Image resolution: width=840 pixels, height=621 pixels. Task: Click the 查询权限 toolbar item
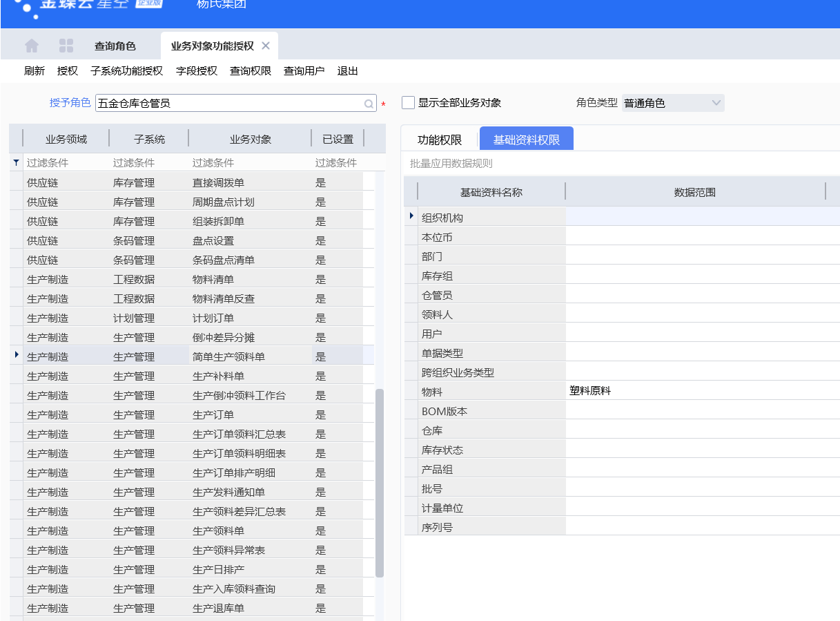coord(251,71)
